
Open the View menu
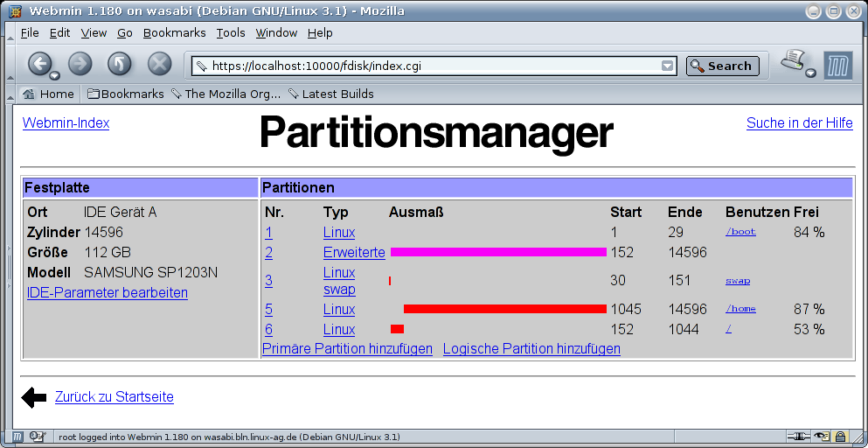point(94,32)
